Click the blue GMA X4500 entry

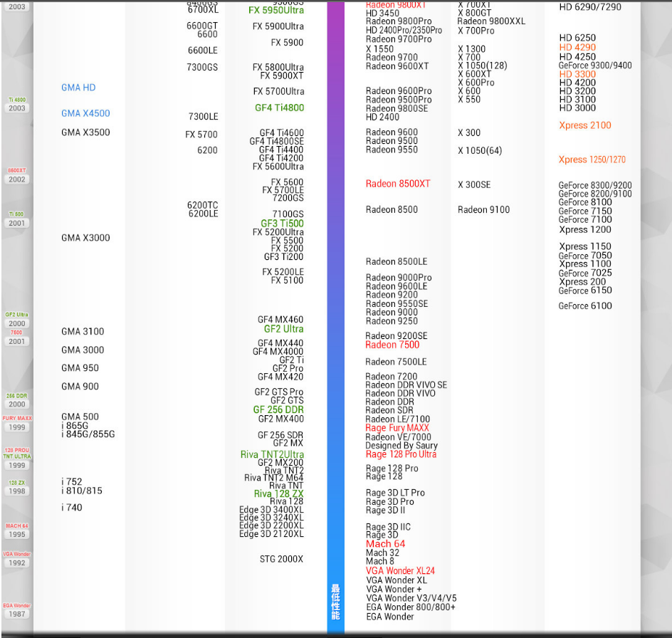(x=85, y=113)
